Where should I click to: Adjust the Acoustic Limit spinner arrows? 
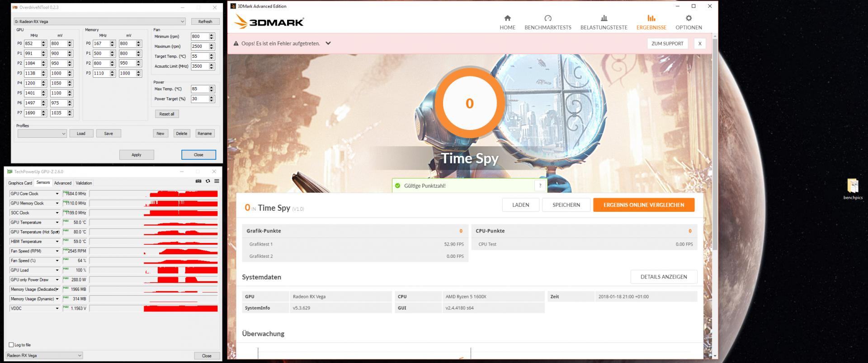click(211, 66)
